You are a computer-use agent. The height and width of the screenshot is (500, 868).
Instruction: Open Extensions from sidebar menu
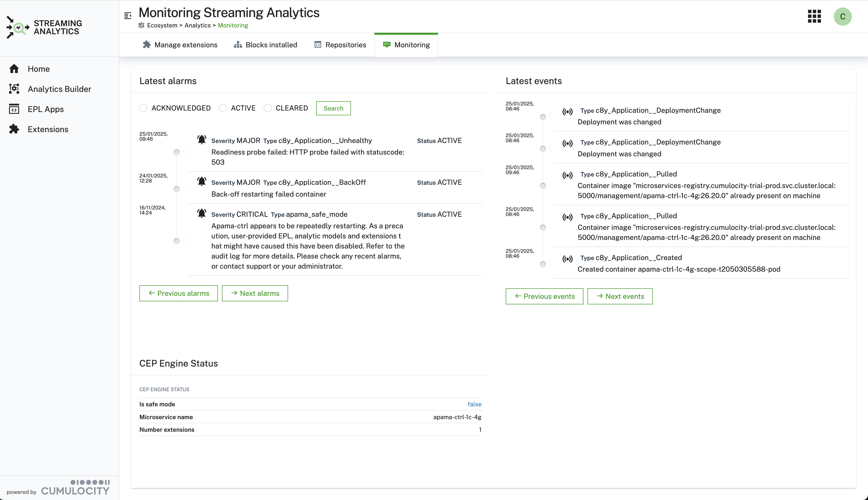48,129
